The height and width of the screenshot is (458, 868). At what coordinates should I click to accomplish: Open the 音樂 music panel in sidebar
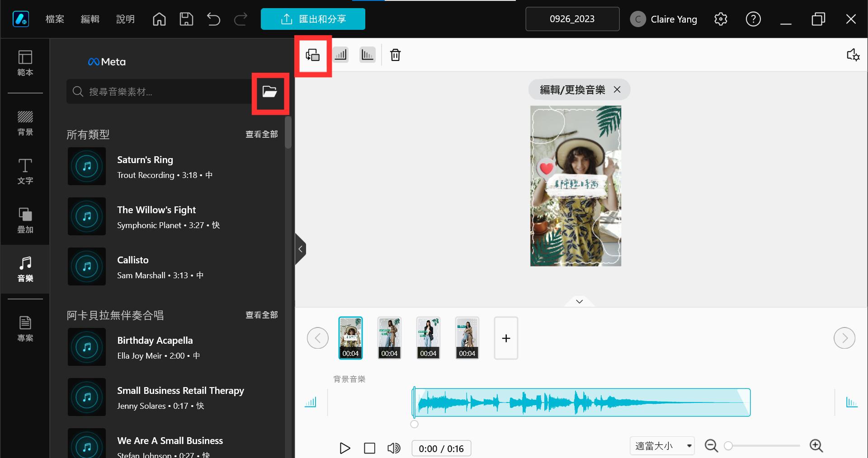click(x=25, y=269)
